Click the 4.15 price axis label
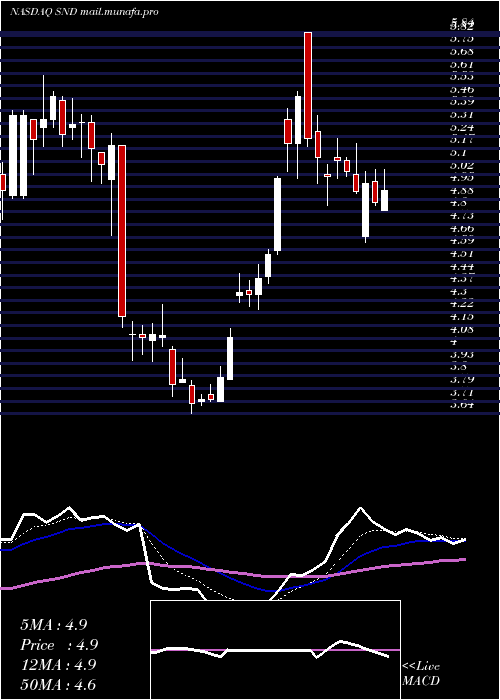 click(462, 317)
